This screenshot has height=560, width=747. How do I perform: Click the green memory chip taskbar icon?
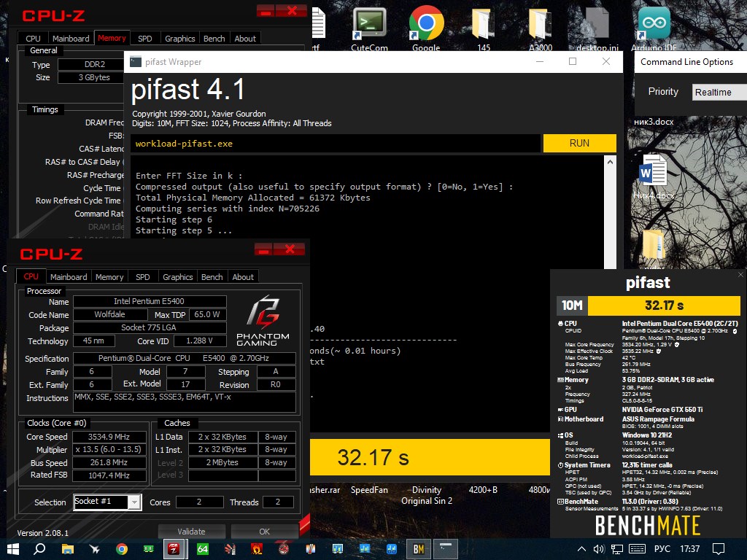click(x=149, y=549)
